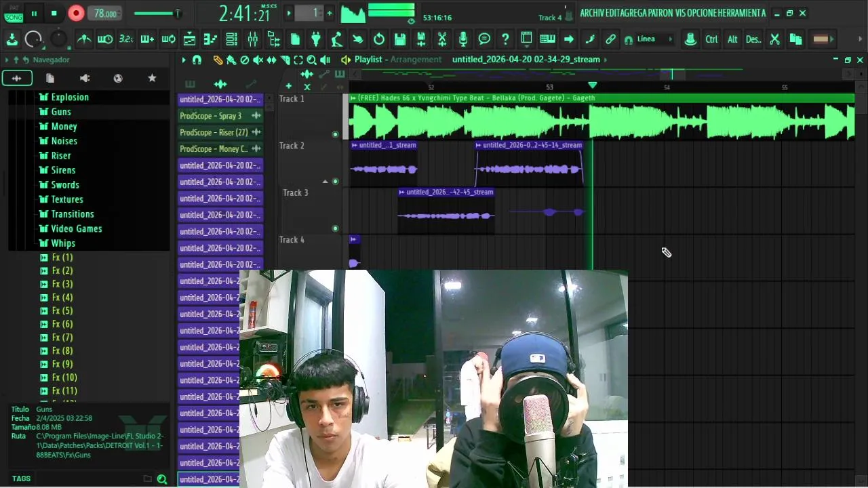Stop playback with the stop button
Viewport: 868px width, 488px height.
(x=54, y=13)
